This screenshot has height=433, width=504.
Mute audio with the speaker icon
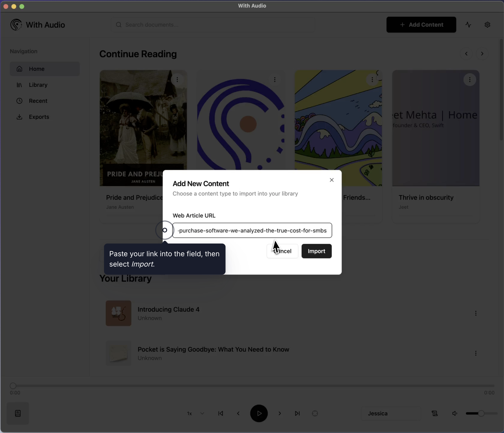coord(455,413)
